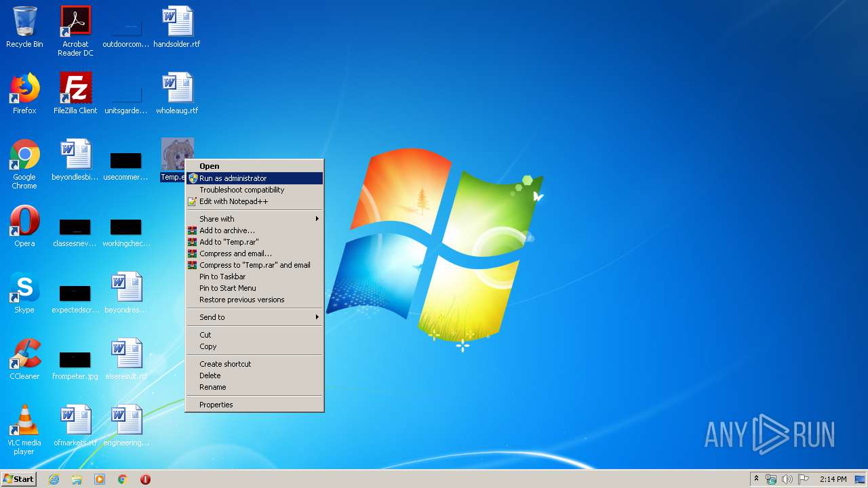Open Opera from the taskbar

click(145, 479)
